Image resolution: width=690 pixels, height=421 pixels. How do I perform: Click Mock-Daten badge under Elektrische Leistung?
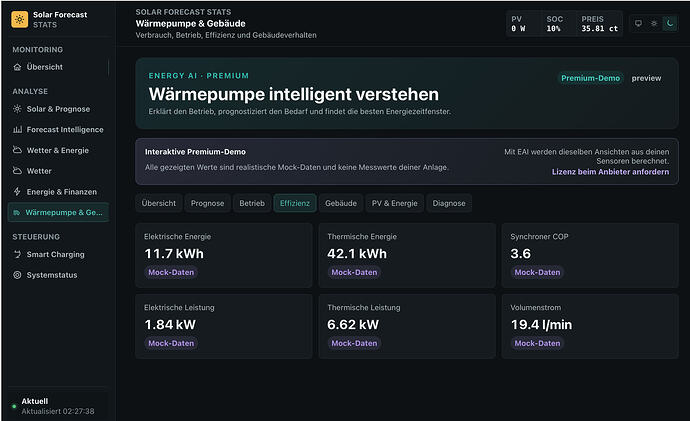(171, 343)
